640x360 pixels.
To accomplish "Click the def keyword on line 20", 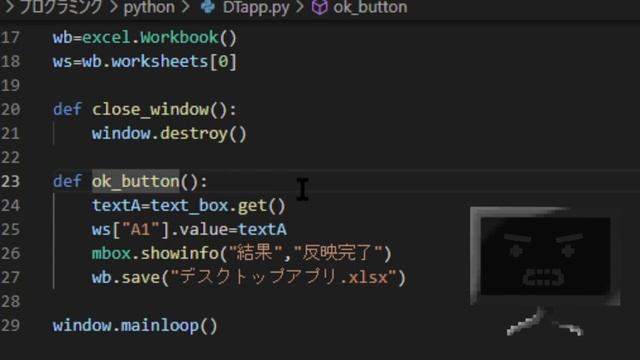I will coord(67,109).
